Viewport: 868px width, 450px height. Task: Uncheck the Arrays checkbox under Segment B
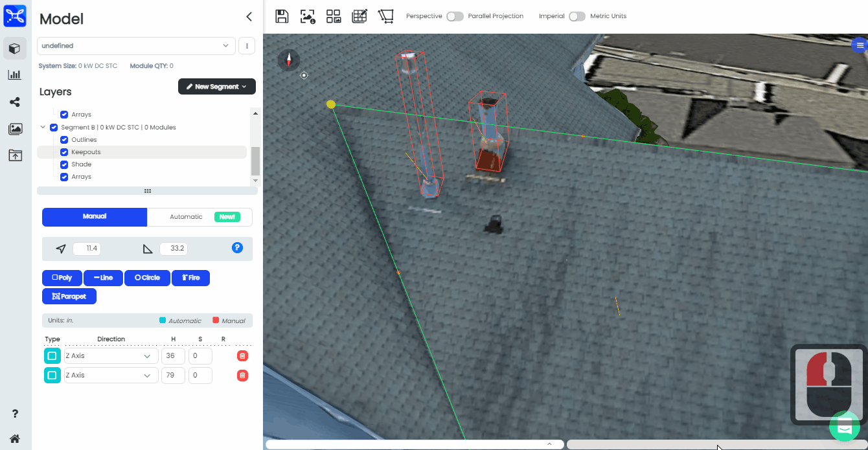pyautogui.click(x=64, y=177)
